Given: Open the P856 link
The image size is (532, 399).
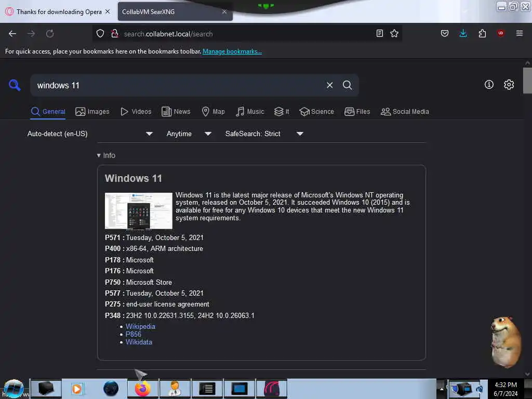Looking at the screenshot, I should click(x=134, y=334).
